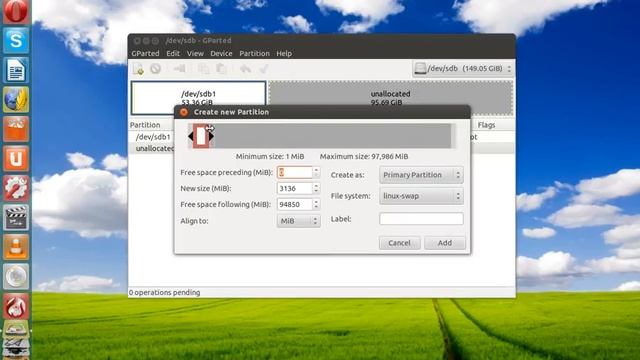The width and height of the screenshot is (640, 360).
Task: Focus the Free space preceding field
Action: coord(295,172)
